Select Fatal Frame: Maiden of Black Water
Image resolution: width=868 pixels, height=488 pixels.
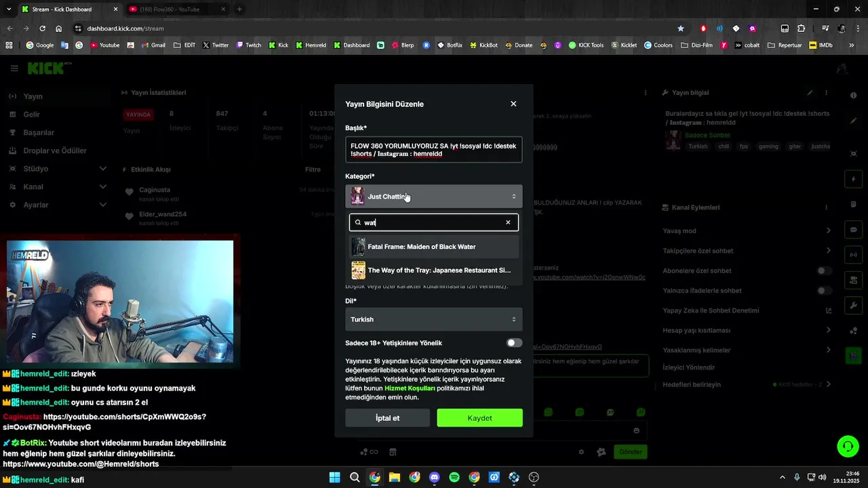(x=434, y=247)
